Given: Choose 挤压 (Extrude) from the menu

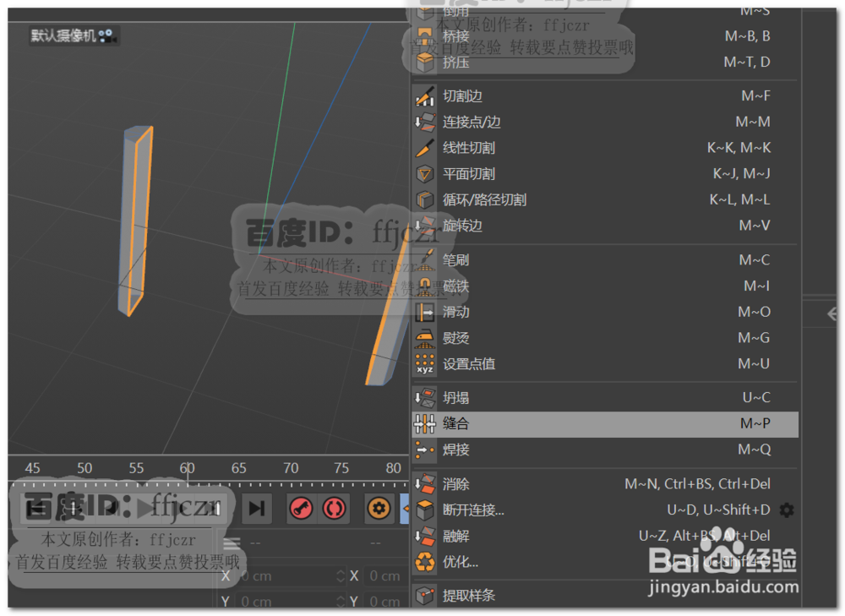Looking at the screenshot, I should [455, 62].
